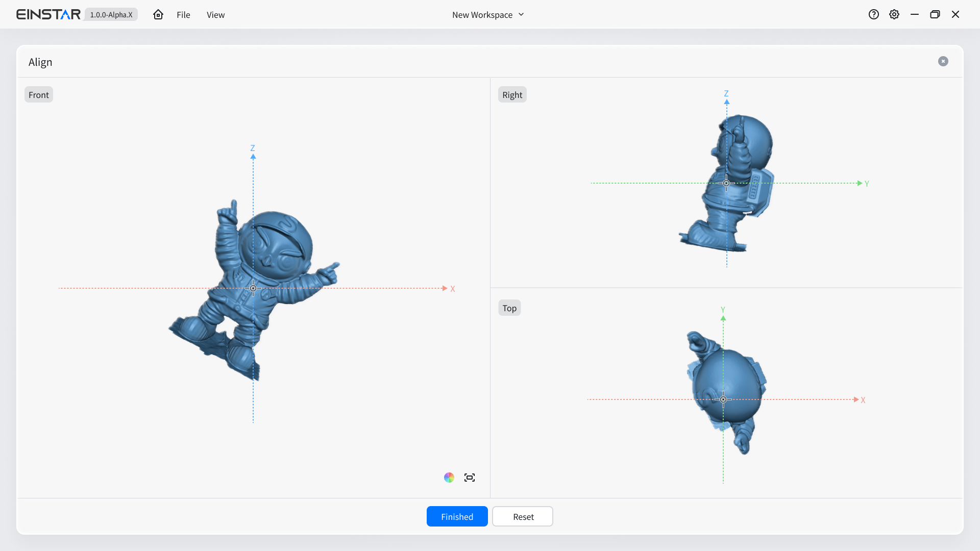This screenshot has width=980, height=551.
Task: Click the Right view origin crosshair
Action: click(726, 183)
